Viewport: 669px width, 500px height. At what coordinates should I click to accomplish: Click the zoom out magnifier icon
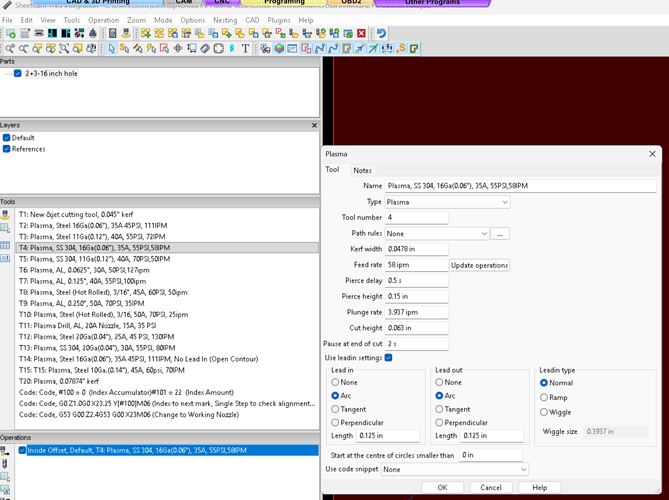tap(23, 49)
